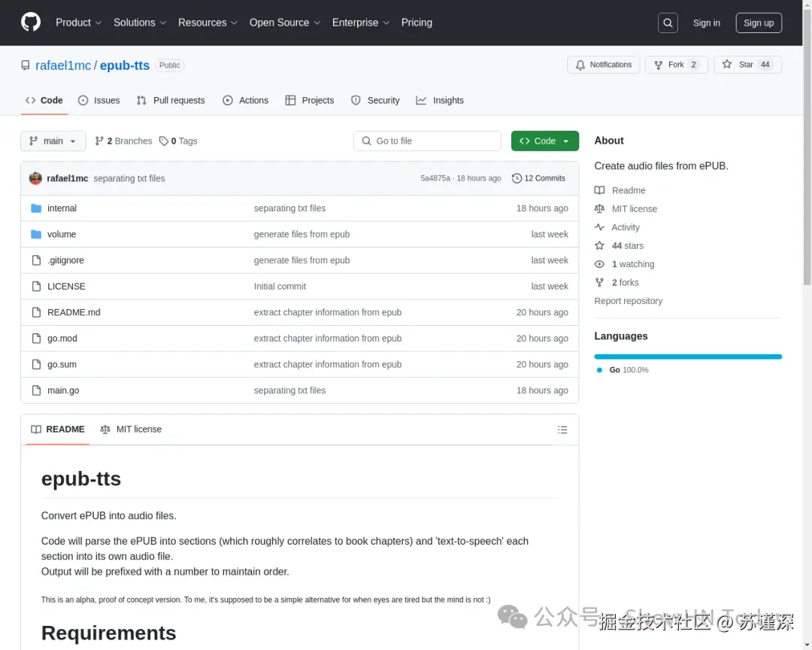Open the README outline list icon
Viewport: 812px width, 650px height.
click(562, 430)
